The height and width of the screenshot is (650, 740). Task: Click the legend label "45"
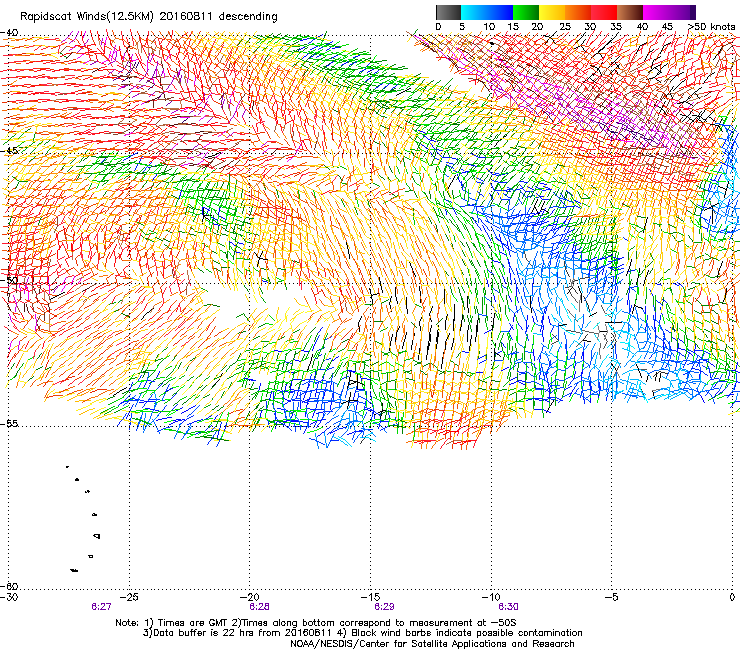(667, 27)
